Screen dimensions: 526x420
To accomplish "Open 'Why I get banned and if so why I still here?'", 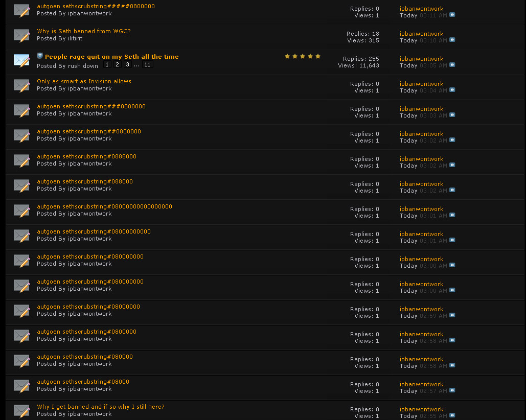I will coord(101,407).
